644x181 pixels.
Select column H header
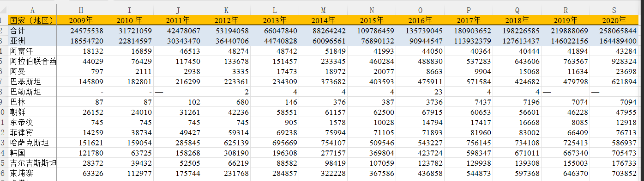coord(81,10)
